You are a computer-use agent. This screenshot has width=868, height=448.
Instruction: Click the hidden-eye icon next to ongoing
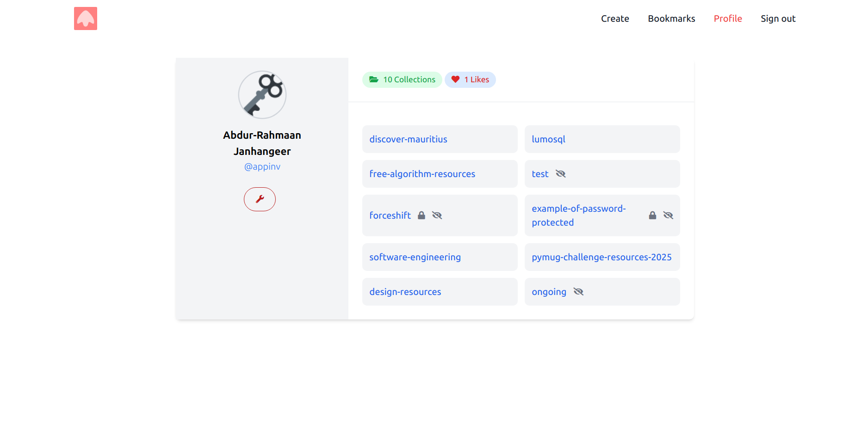[x=578, y=292]
